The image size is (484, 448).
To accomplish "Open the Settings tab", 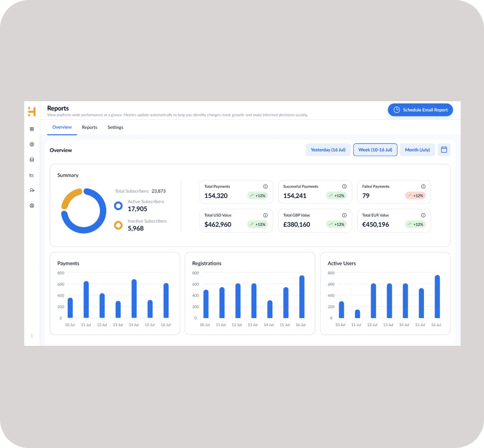I will point(115,127).
